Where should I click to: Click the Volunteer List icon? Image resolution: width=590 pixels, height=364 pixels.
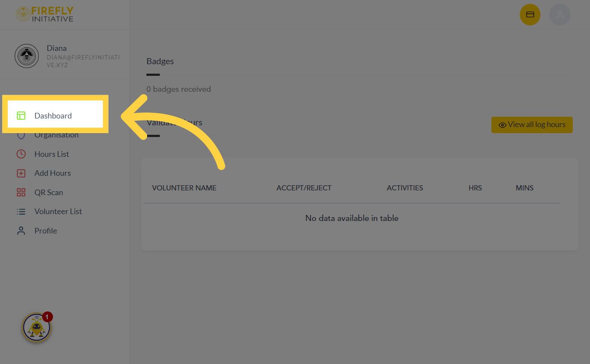click(x=21, y=211)
